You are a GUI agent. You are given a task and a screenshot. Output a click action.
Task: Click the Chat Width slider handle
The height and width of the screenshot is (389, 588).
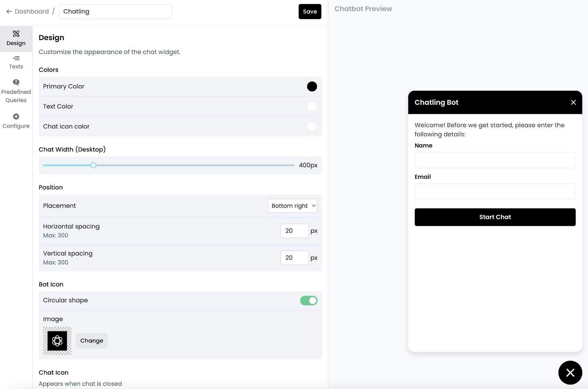(93, 165)
